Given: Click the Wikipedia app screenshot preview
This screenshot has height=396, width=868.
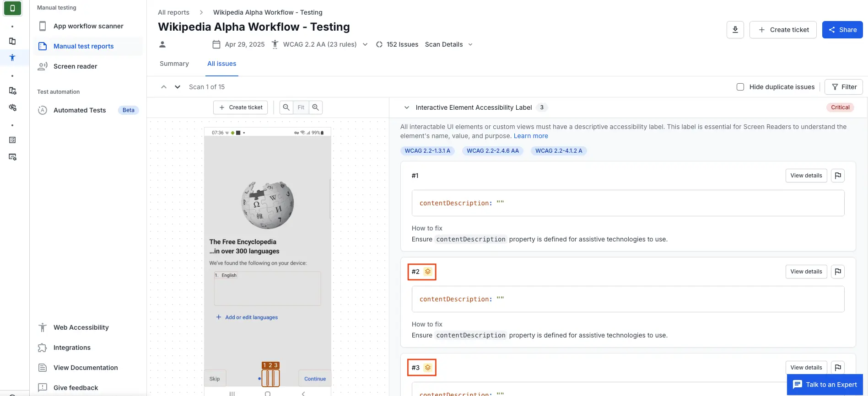Looking at the screenshot, I should (x=268, y=262).
